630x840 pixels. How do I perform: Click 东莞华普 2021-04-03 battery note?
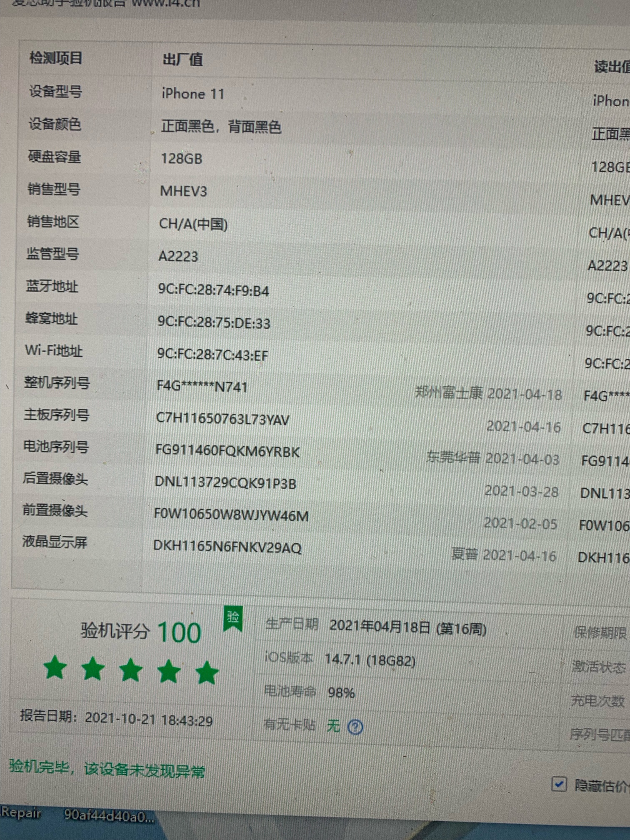pos(493,458)
